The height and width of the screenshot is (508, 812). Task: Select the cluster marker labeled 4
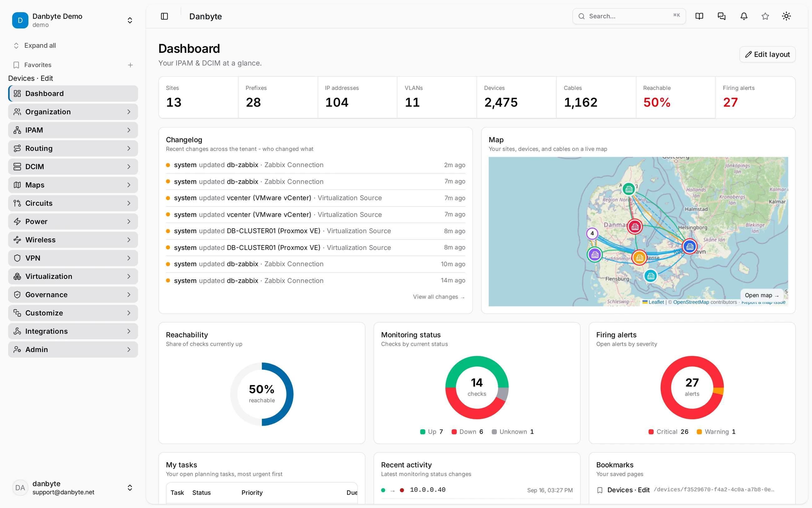[592, 233]
